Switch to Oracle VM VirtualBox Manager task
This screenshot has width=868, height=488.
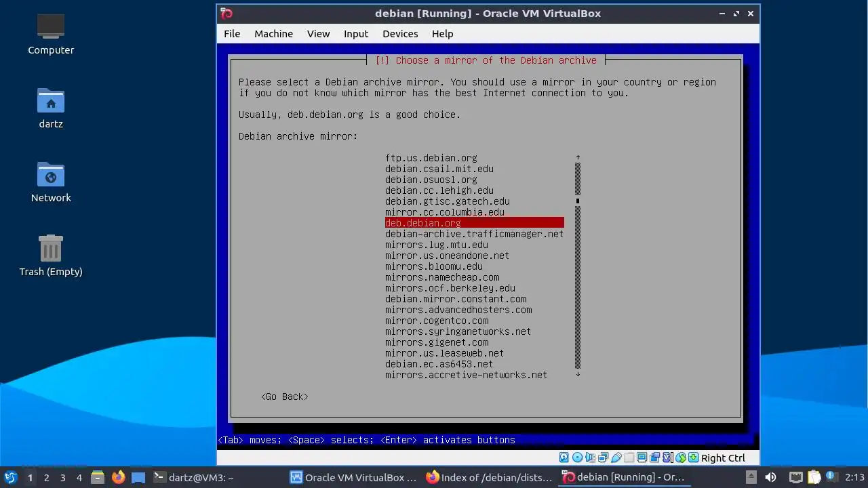353,477
